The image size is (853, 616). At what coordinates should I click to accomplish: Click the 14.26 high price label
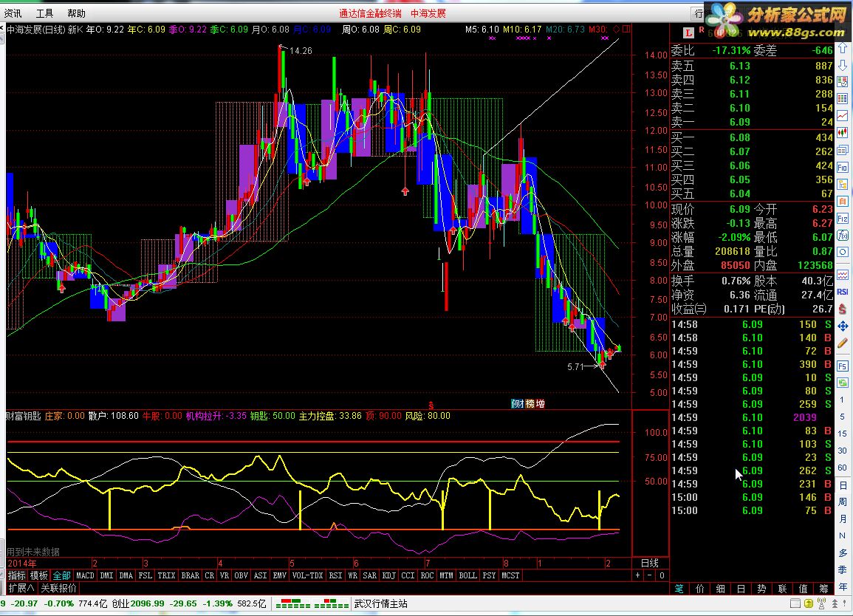[301, 51]
